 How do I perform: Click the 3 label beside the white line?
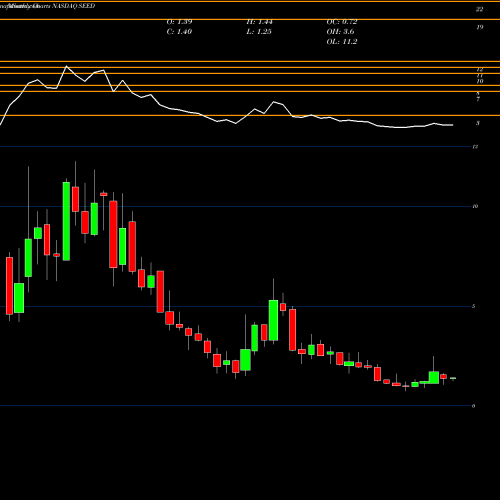click(478, 123)
